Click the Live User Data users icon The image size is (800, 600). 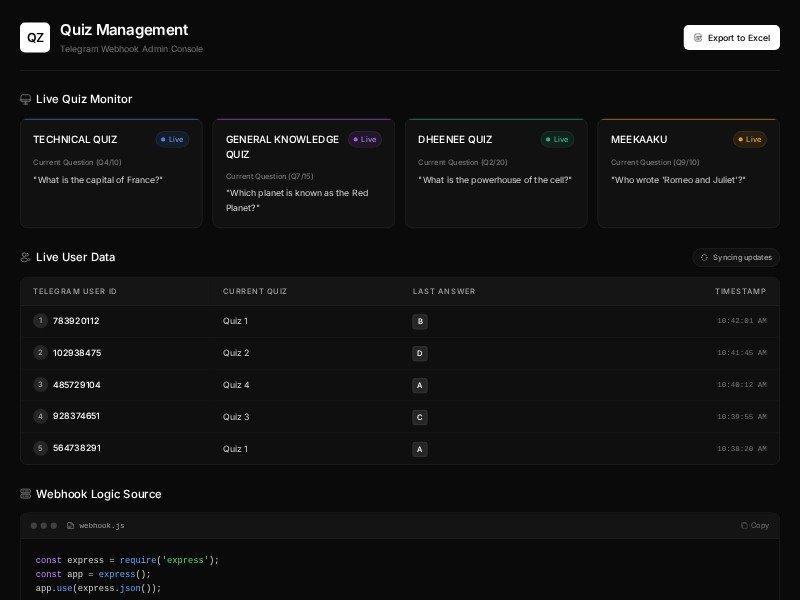pyautogui.click(x=26, y=257)
